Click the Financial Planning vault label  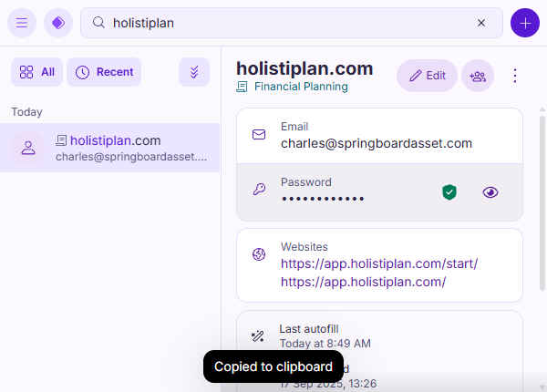(x=300, y=88)
